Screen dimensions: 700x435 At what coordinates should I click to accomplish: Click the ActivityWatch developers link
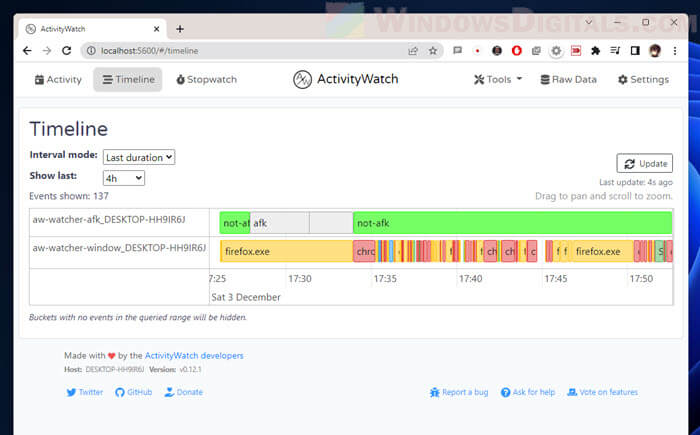(194, 356)
